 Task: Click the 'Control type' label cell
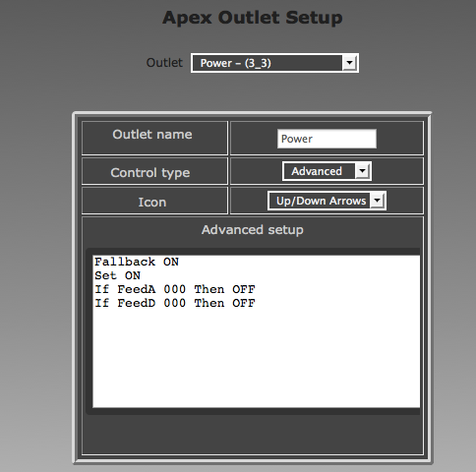click(154, 171)
